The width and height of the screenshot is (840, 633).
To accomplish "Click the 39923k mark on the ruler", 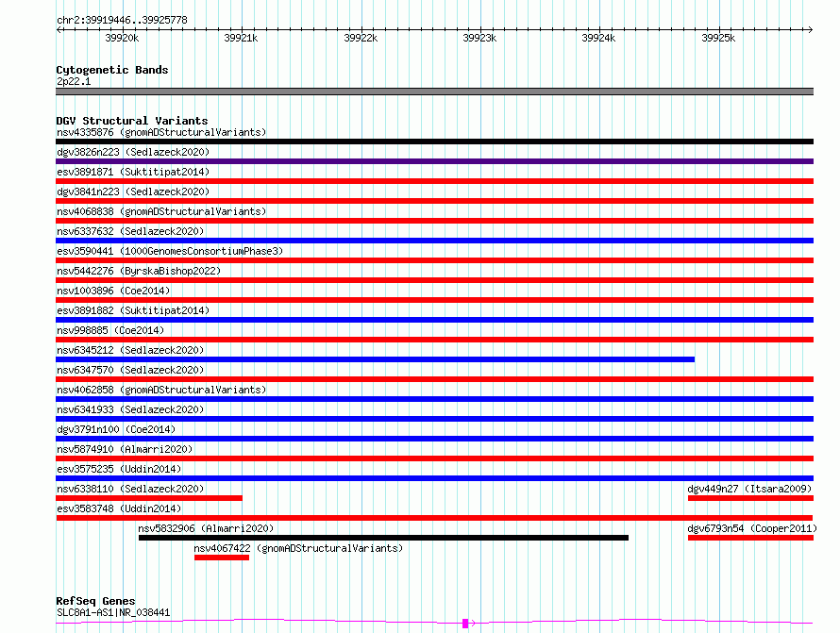I will point(479,39).
